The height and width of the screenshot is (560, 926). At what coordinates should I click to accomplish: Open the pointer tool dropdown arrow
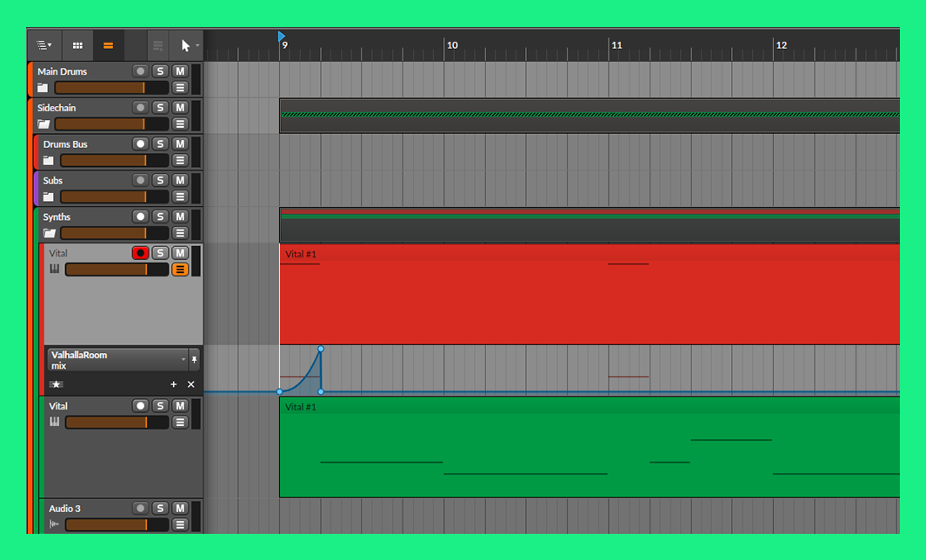[197, 45]
